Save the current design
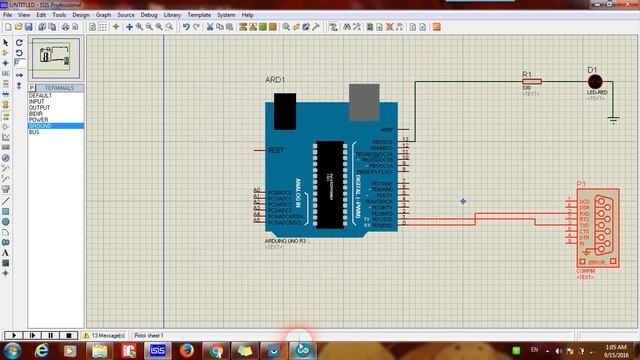 tap(29, 27)
